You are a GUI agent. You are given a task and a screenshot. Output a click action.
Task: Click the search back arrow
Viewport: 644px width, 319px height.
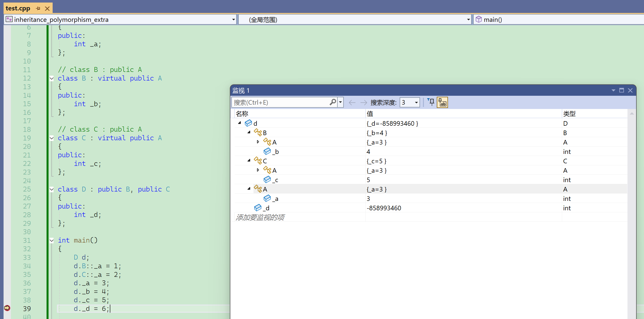point(352,102)
